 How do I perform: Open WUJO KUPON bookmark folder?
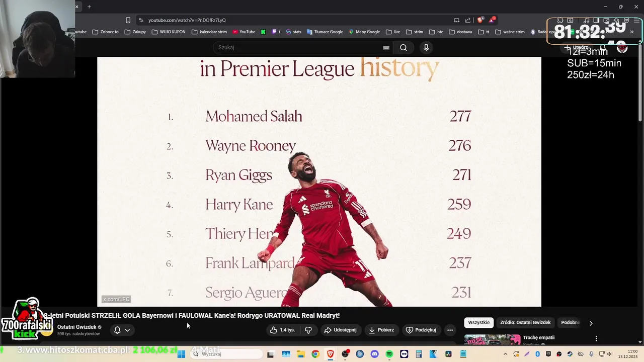pyautogui.click(x=169, y=32)
